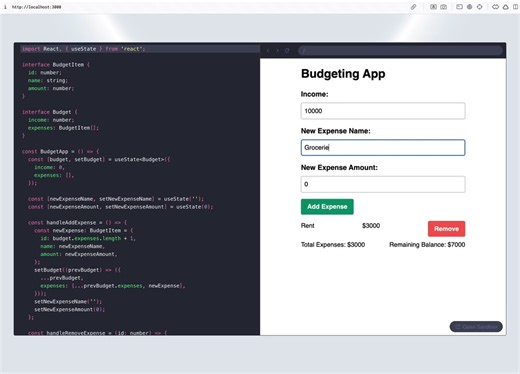Click the filled circle icon in top toolbar

pyautogui.click(x=469, y=7)
